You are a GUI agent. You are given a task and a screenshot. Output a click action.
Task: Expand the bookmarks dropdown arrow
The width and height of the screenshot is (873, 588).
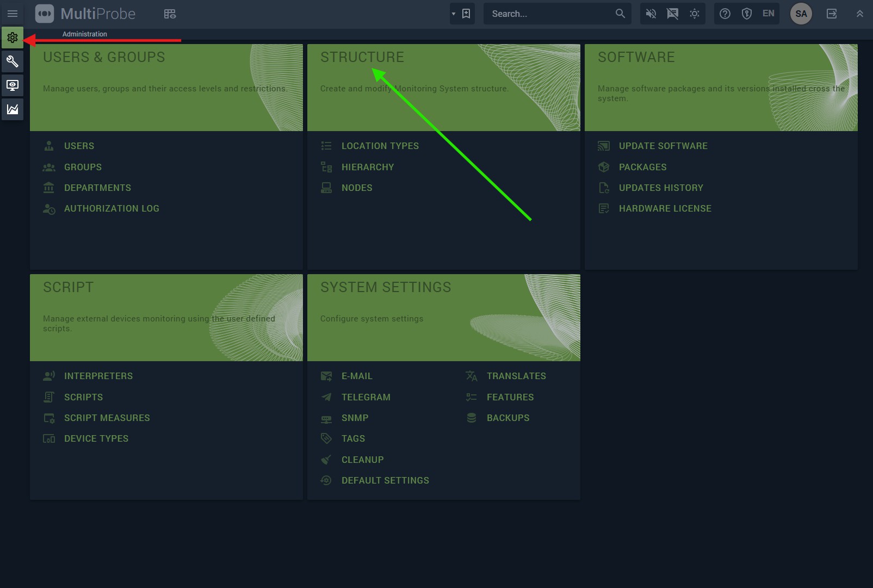454,14
